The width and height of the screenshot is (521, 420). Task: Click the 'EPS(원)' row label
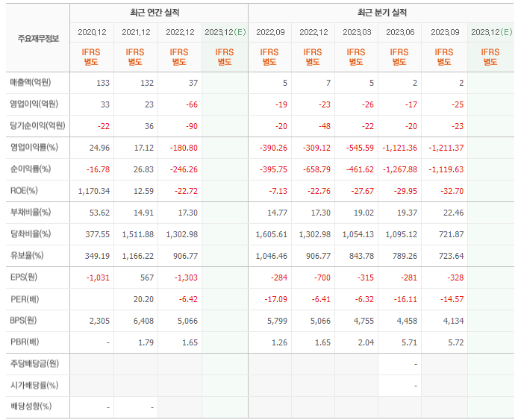24,277
